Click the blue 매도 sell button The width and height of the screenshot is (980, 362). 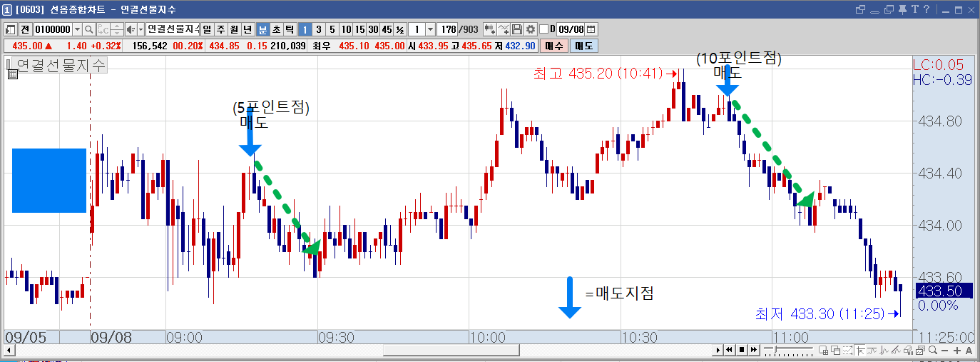click(583, 46)
